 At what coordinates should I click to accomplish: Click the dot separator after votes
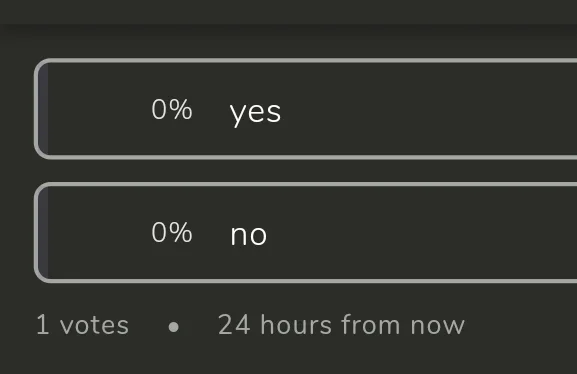click(173, 327)
